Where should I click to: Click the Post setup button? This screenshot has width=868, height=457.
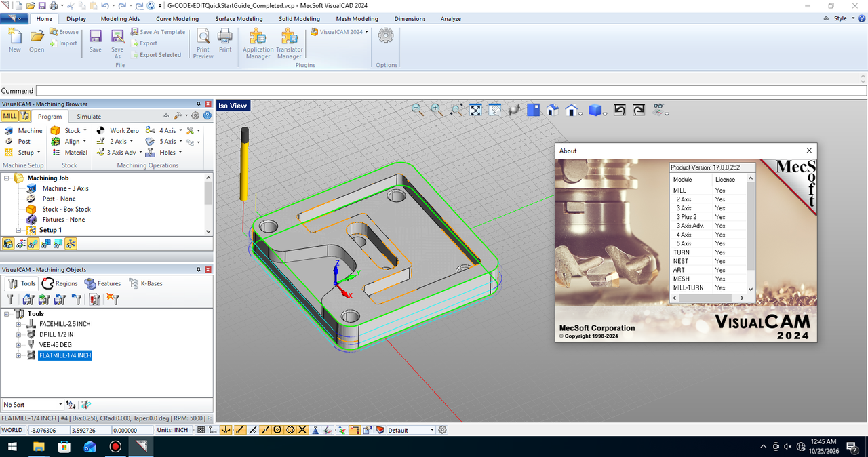tap(18, 141)
